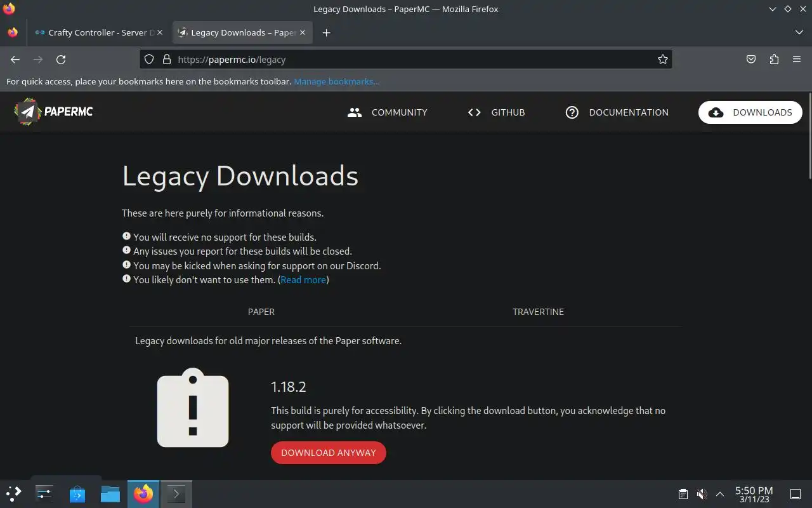The image size is (812, 508).
Task: Open the Konsole terminal from taskbar
Action: click(x=176, y=493)
